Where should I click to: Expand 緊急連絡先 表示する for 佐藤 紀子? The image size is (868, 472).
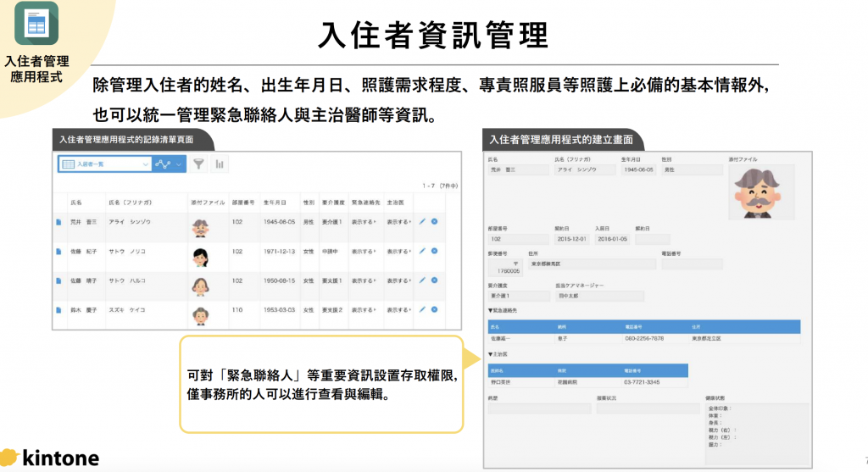click(364, 251)
